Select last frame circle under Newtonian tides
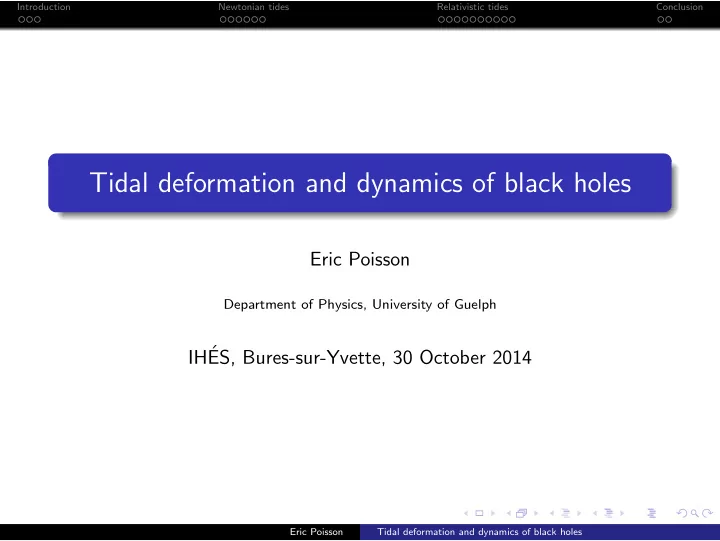This screenshot has height=541, width=720. [x=262, y=20]
